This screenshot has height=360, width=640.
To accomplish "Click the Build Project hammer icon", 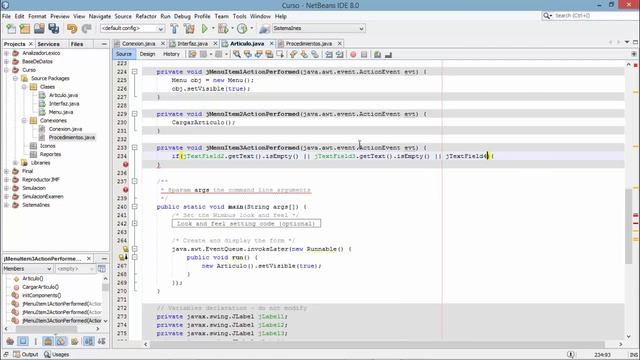I will 174,29.
